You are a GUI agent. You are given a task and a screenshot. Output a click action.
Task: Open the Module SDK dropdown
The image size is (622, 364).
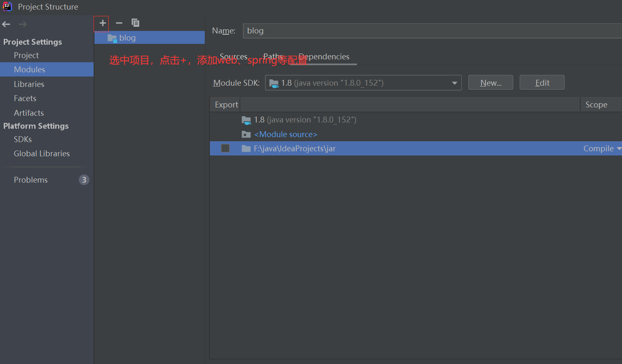[x=454, y=82]
